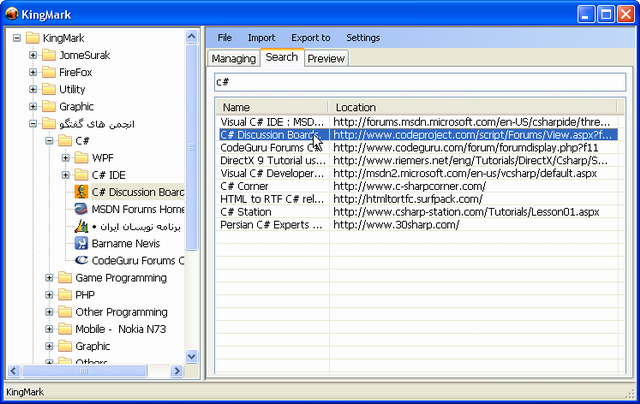Click the MSDN Forums Home bookmark icon
The height and width of the screenshot is (404, 640).
point(81,209)
